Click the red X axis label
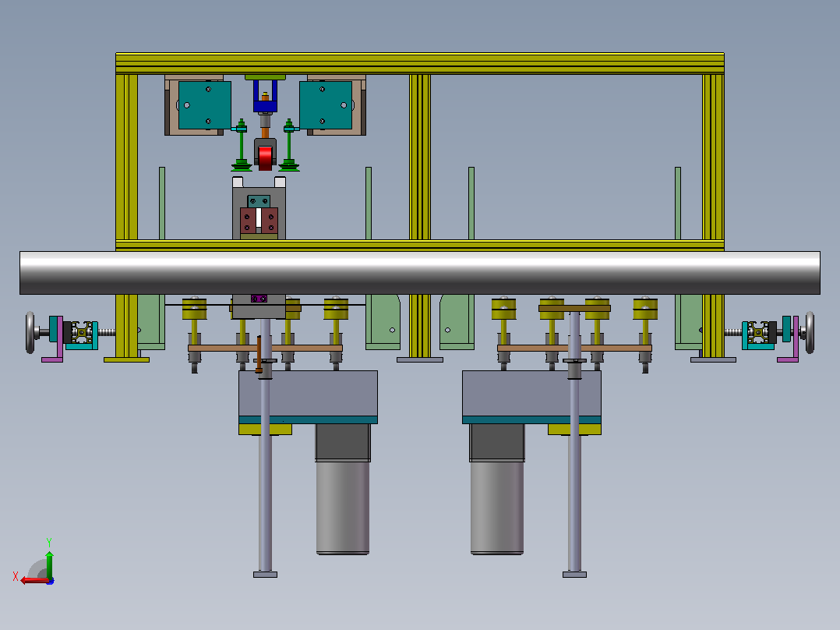This screenshot has width=840, height=630. point(16,576)
